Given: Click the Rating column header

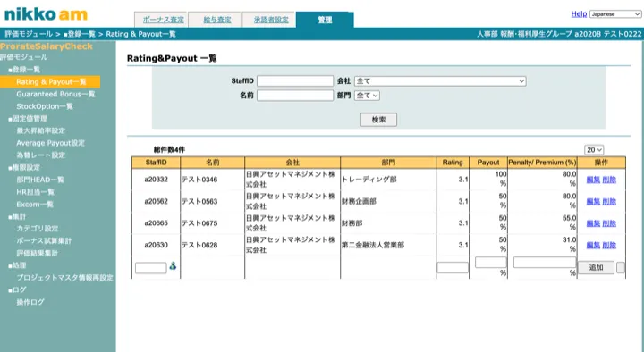Looking at the screenshot, I should click(x=453, y=163).
